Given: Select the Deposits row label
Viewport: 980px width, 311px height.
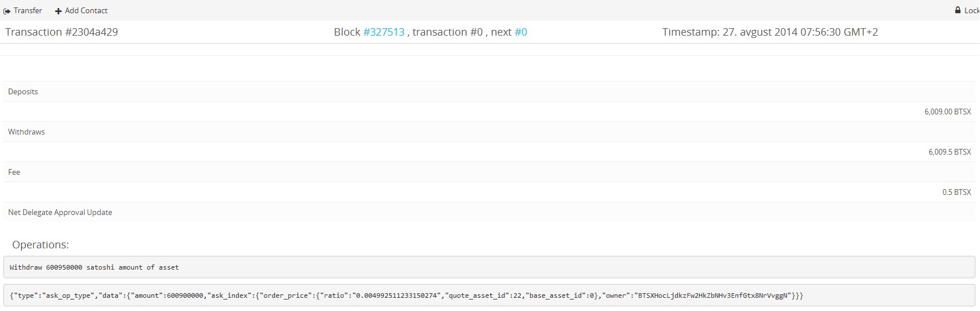Looking at the screenshot, I should [x=23, y=91].
